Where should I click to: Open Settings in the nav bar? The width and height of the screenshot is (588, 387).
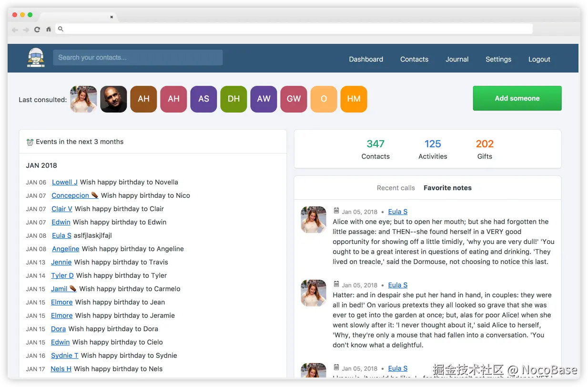click(498, 59)
